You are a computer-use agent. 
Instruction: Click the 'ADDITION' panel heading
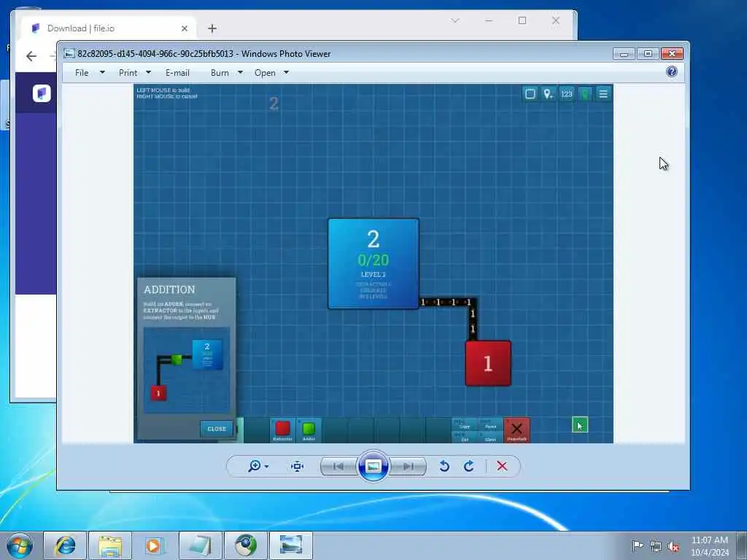[169, 289]
